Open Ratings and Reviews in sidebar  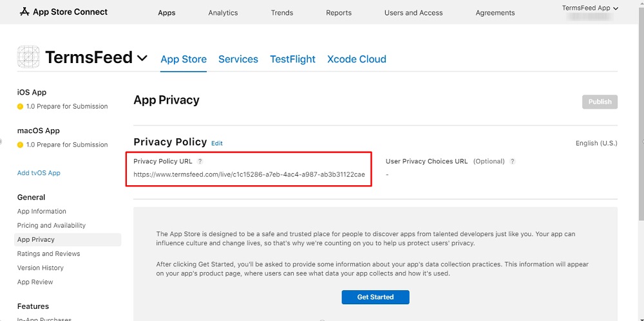pos(48,253)
